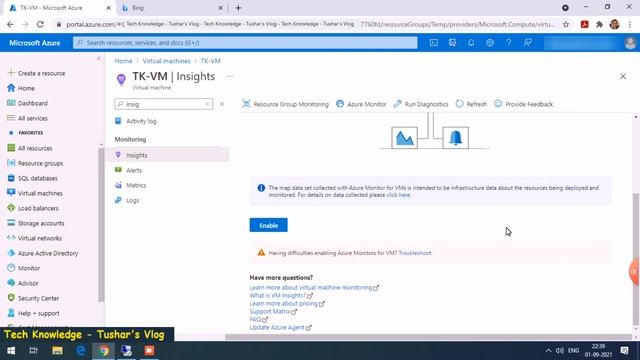Open Activity log in resource menu
This screenshot has width=640, height=360.
pos(136,121)
